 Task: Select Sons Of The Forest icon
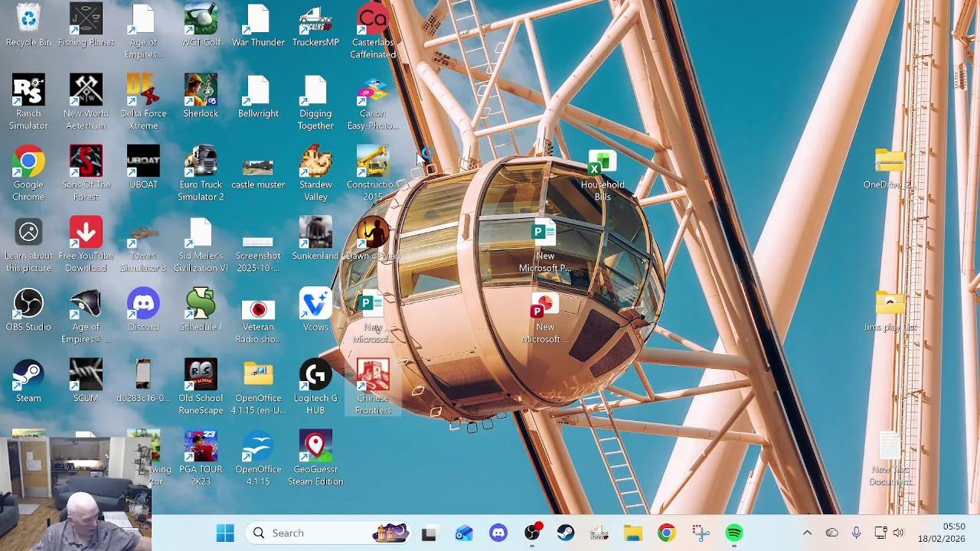pos(86,174)
